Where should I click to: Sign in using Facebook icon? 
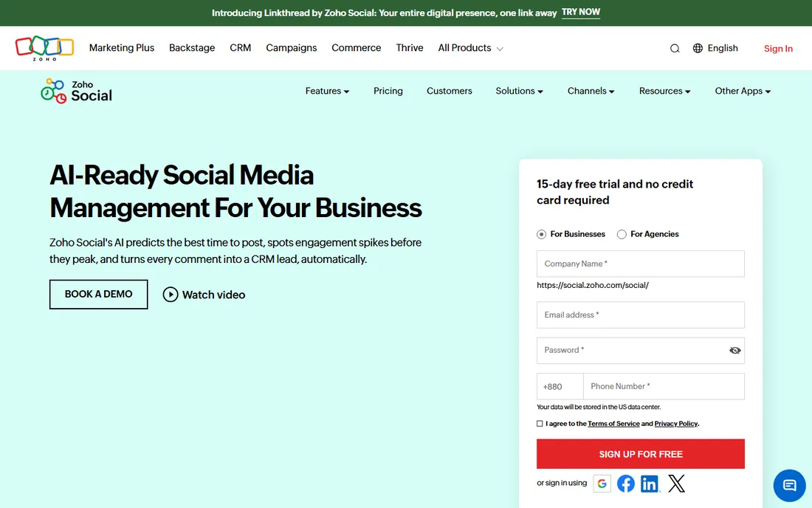click(x=625, y=483)
